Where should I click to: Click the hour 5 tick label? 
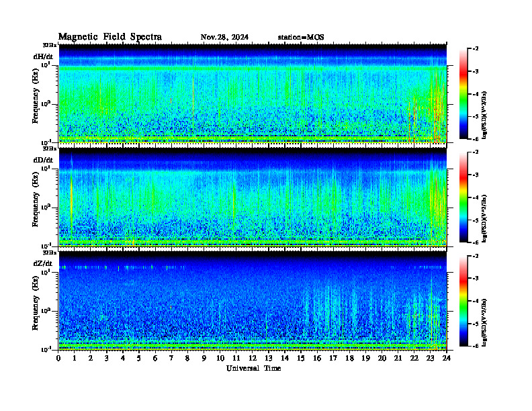tap(139, 358)
